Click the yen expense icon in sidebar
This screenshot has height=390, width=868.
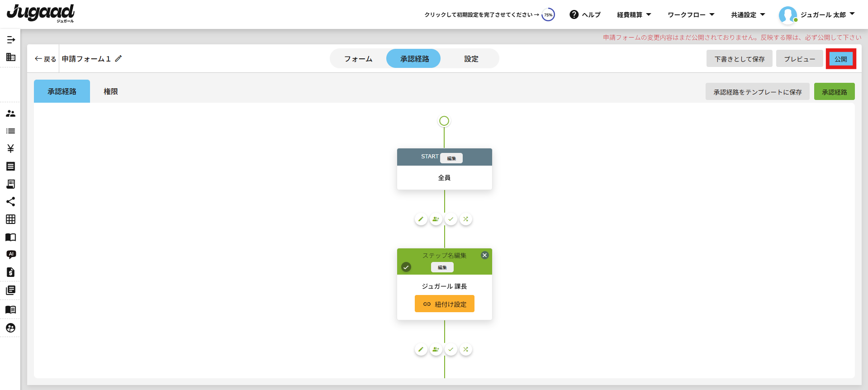(x=11, y=149)
